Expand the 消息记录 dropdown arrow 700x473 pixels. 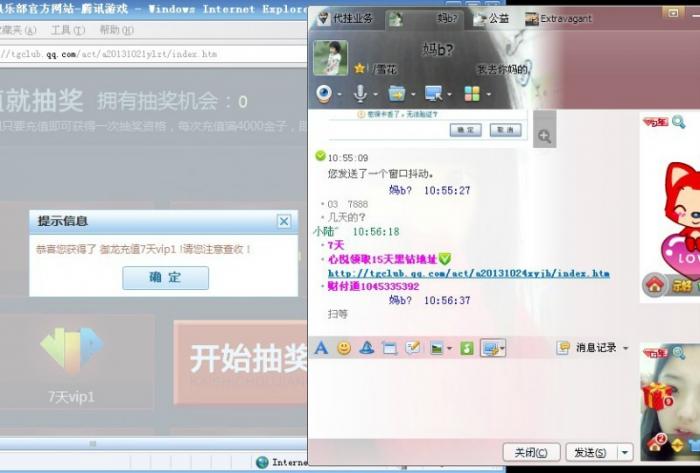(x=625, y=348)
